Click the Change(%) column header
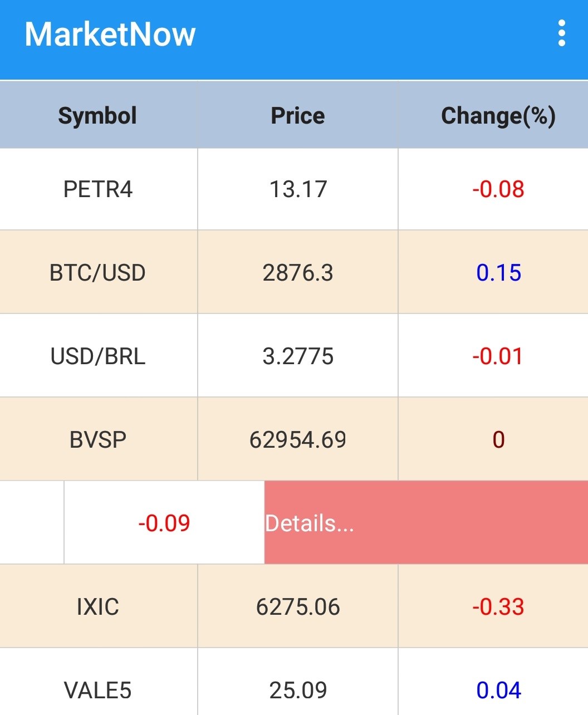The image size is (588, 715). [498, 116]
